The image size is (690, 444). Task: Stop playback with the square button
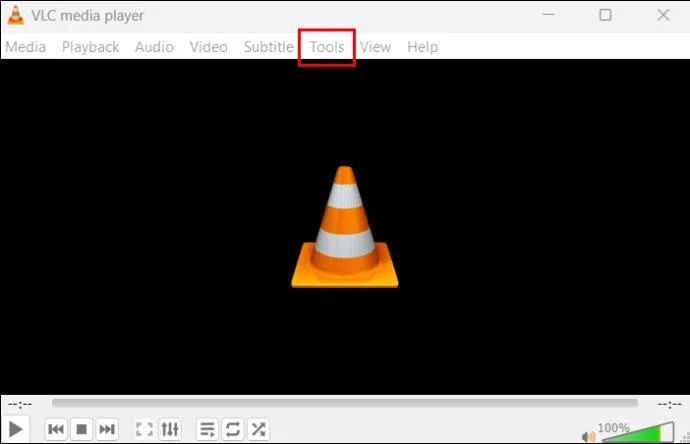pyautogui.click(x=81, y=429)
